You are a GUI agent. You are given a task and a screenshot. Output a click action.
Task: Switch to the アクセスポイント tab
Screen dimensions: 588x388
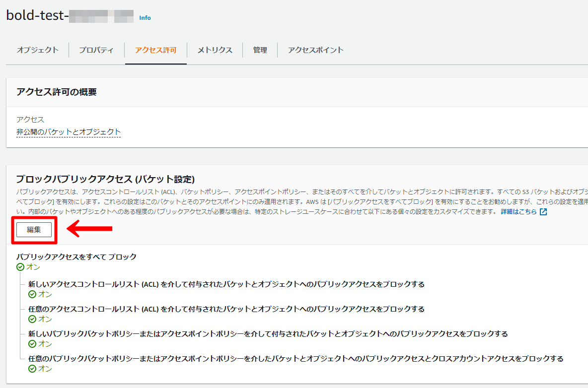315,50
